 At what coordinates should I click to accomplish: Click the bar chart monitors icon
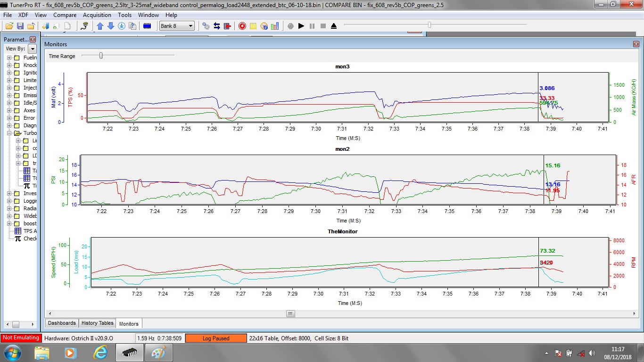click(x=275, y=26)
